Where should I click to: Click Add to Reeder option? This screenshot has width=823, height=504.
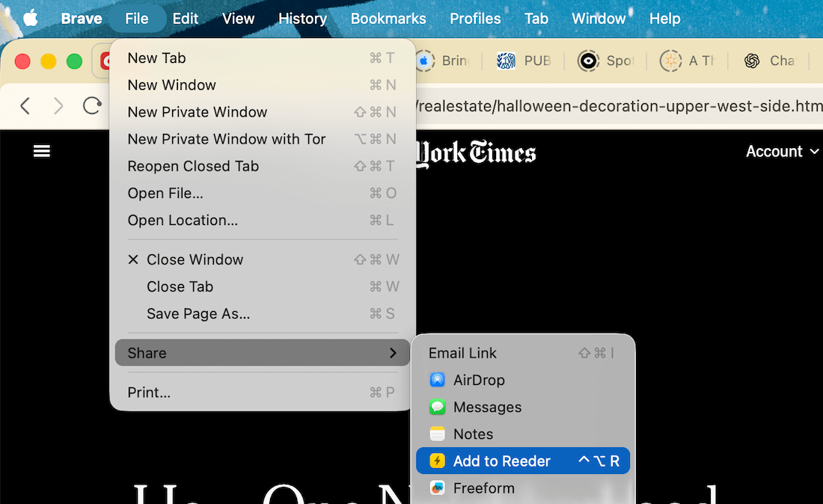pyautogui.click(x=501, y=461)
